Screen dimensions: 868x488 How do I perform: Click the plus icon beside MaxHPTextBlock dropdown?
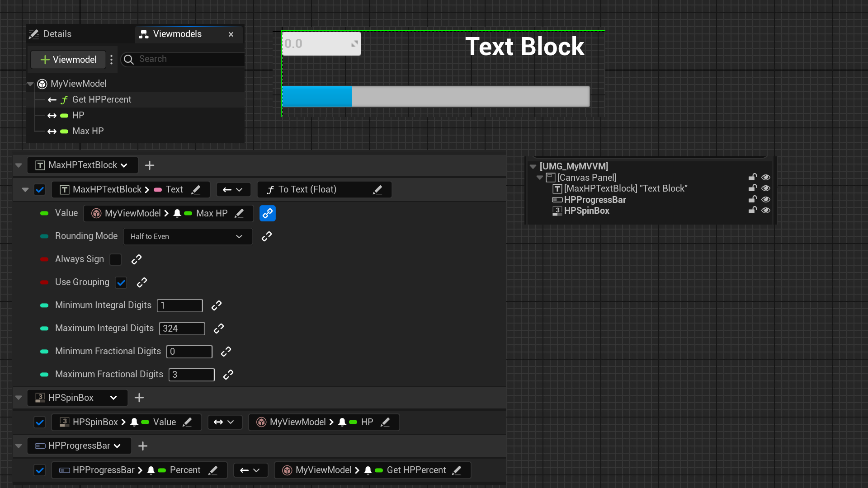(150, 165)
